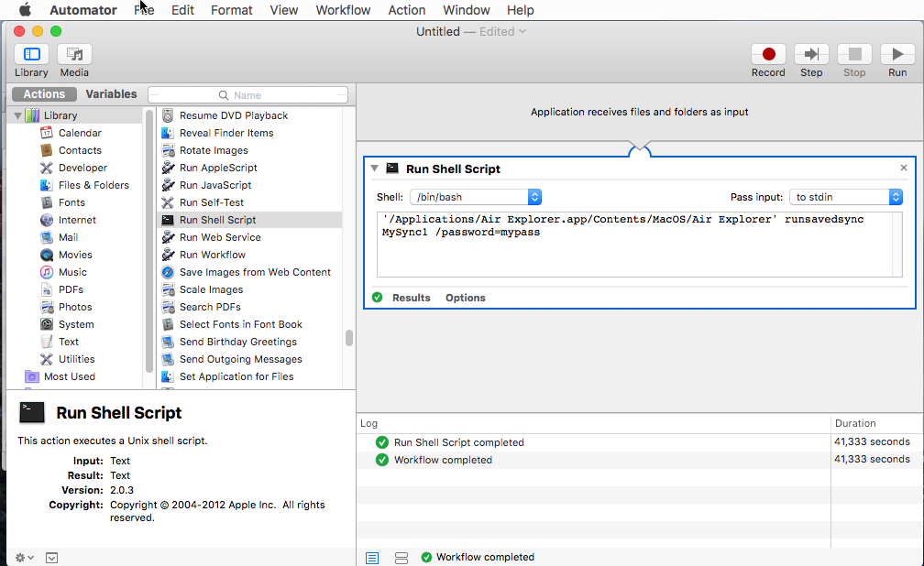Open the Edit menu
This screenshot has width=924, height=566.
(182, 10)
